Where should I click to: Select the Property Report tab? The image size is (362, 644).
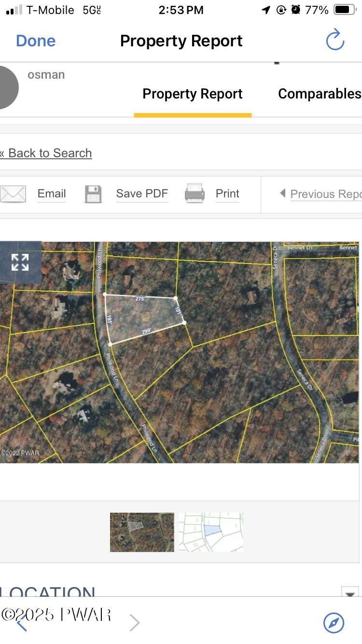tap(192, 94)
